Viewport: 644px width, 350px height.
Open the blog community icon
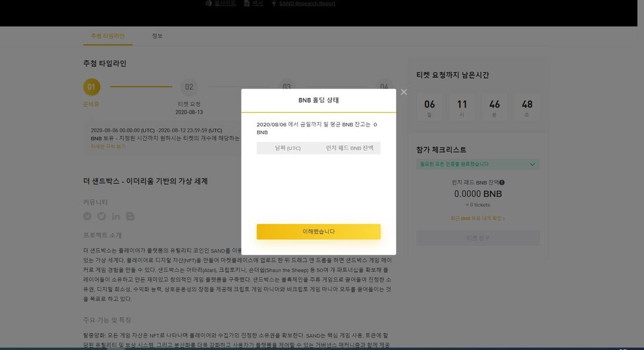[130, 216]
